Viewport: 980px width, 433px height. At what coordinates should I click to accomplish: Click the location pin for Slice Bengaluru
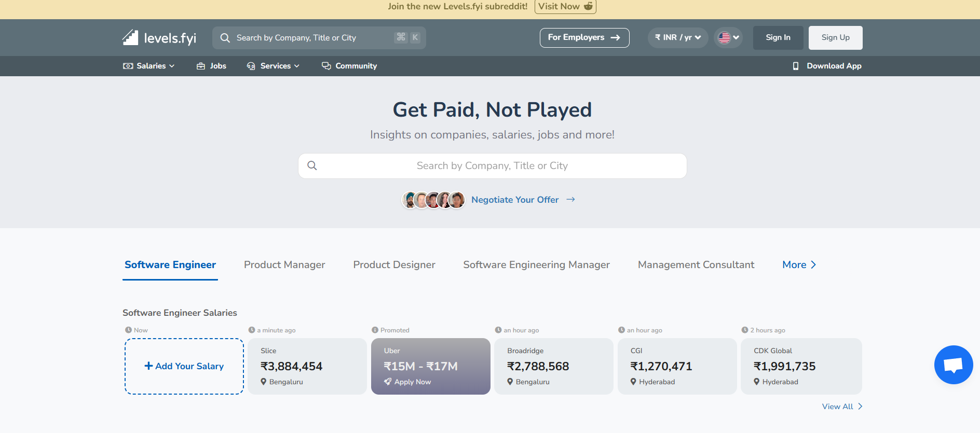tap(264, 382)
